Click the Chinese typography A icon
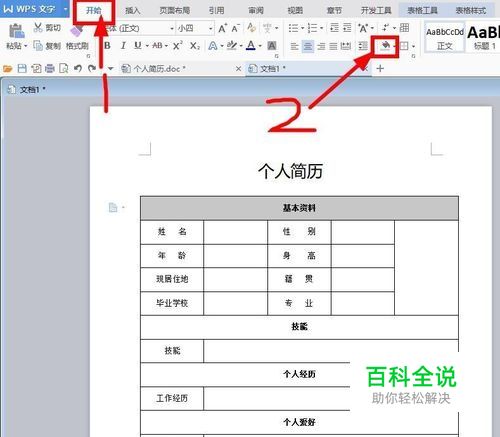The width and height of the screenshot is (500, 437). pyautogui.click(x=363, y=28)
